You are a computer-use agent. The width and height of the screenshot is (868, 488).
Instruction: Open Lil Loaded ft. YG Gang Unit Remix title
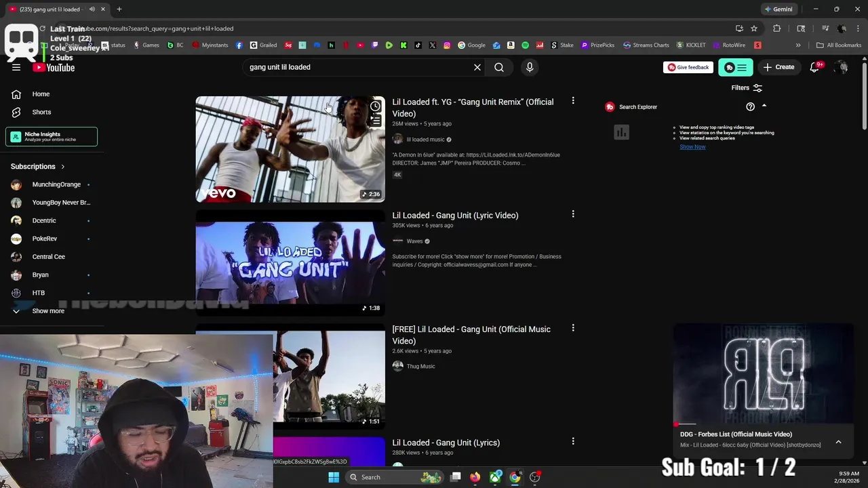coord(473,108)
